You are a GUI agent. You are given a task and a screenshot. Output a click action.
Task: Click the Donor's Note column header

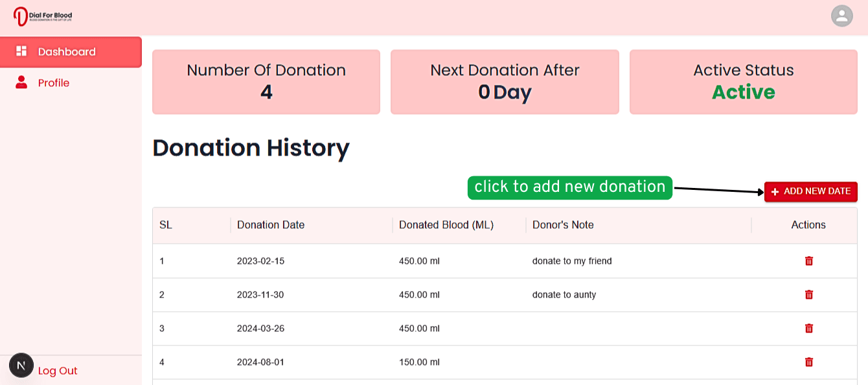coord(563,225)
